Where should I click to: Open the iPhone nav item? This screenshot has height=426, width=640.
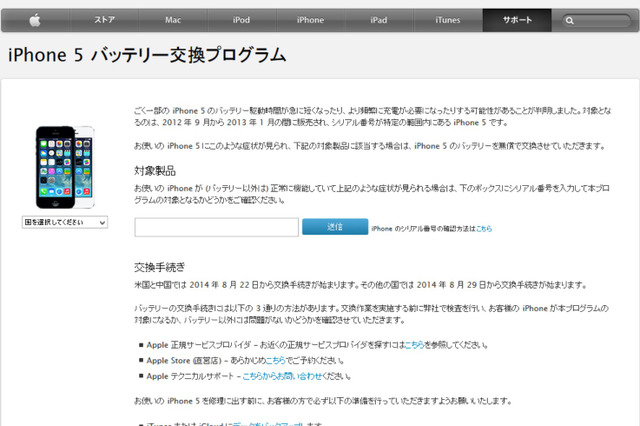coord(310,20)
